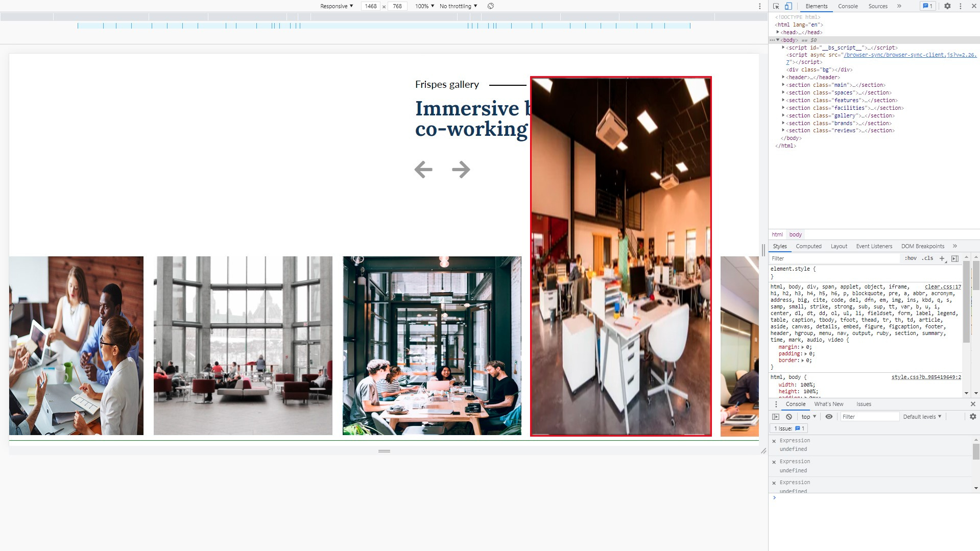The height and width of the screenshot is (551, 980).
Task: Show more DevTools panels chevron beside Sources
Action: point(899,6)
